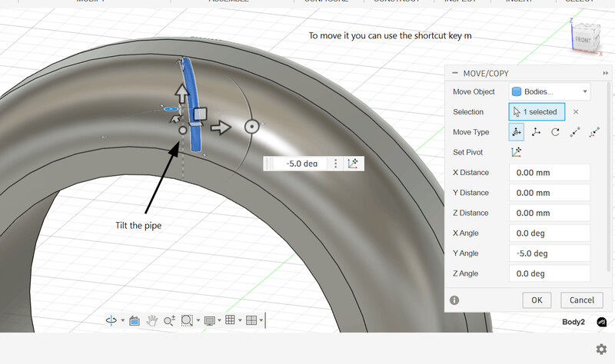Open the Viewports dropdown arrow
Viewport: 615px width, 364px height.
point(261,320)
